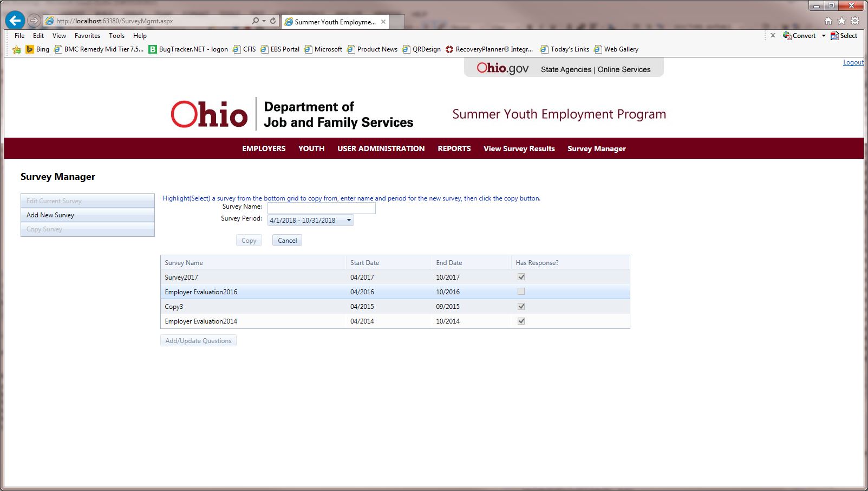Click Add New Survey side button
The width and height of the screenshot is (868, 491).
pos(88,215)
